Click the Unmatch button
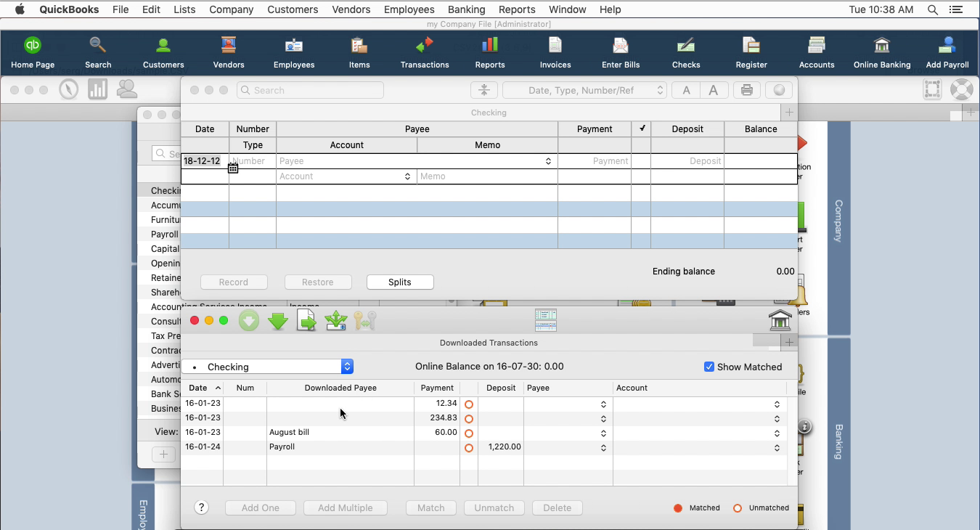980x530 pixels. pyautogui.click(x=494, y=507)
